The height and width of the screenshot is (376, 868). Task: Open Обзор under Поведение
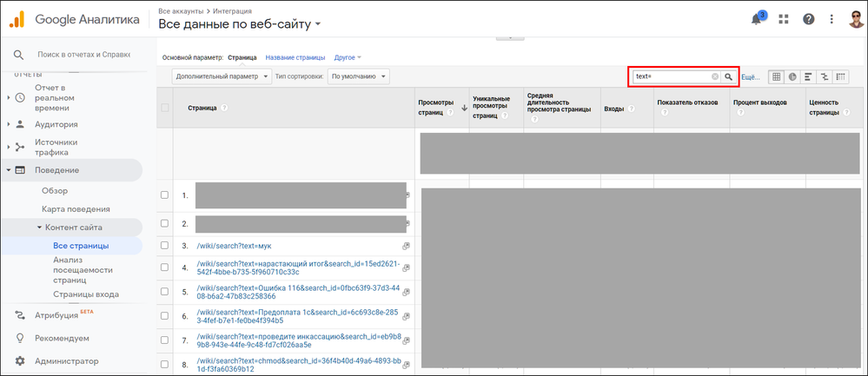coord(55,191)
